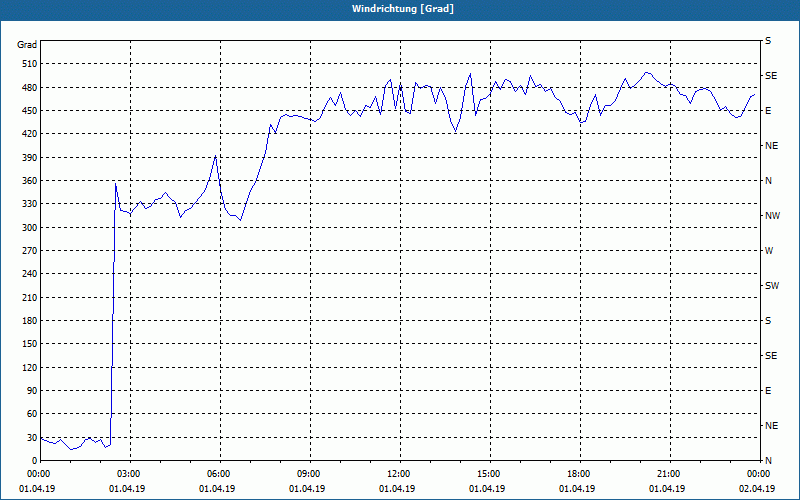Select the 30 degree axis label

point(32,438)
